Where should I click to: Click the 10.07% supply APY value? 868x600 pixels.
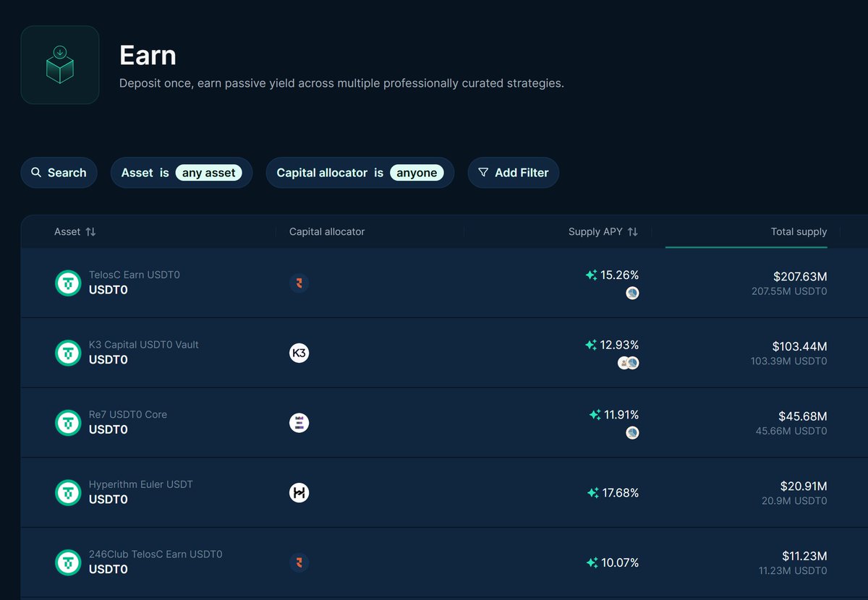pyautogui.click(x=620, y=562)
